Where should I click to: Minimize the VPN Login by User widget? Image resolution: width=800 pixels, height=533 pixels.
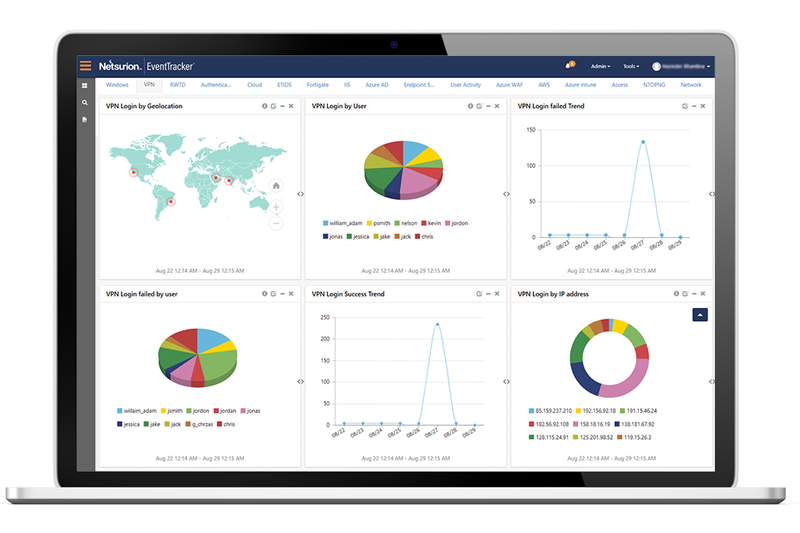(488, 106)
